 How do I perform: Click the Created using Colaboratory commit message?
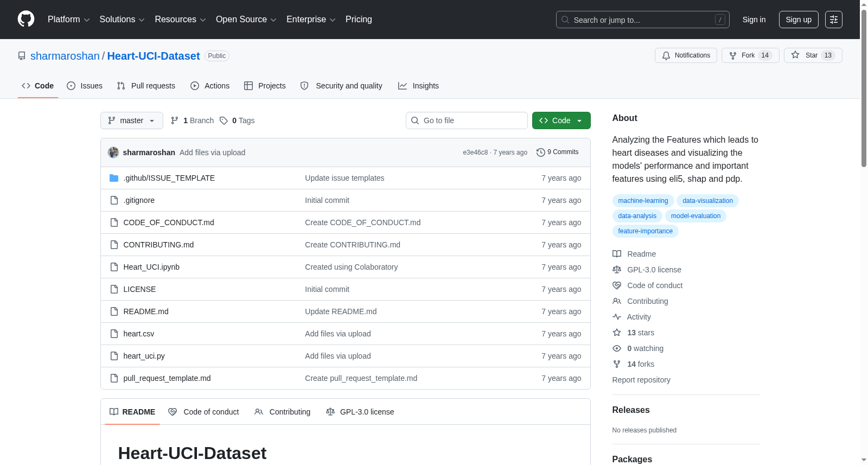click(352, 267)
